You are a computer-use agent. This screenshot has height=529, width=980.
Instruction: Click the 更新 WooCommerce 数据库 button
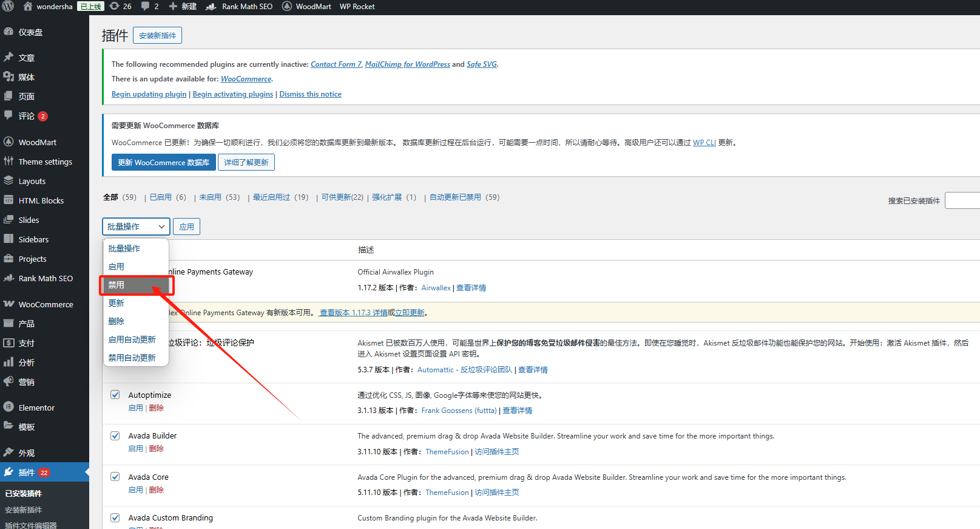point(163,163)
